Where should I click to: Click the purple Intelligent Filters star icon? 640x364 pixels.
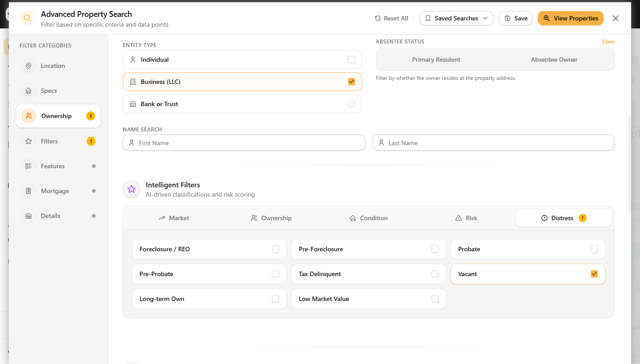(132, 189)
